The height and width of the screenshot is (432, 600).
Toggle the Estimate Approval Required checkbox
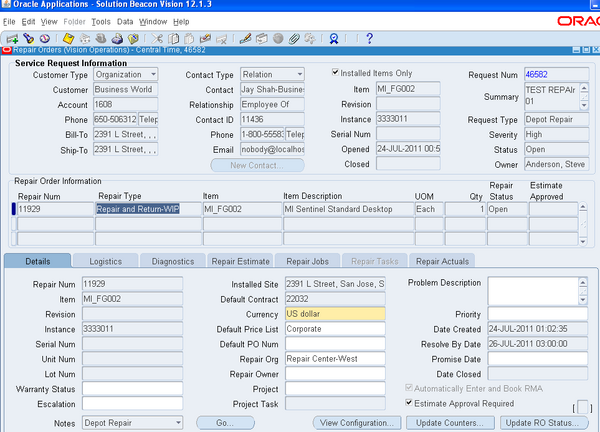(x=409, y=403)
